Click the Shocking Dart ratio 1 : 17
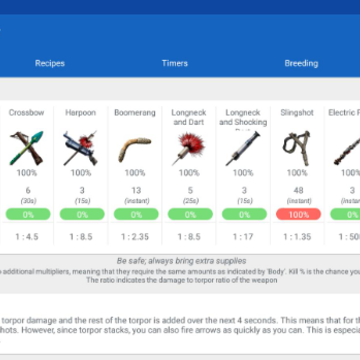 [x=243, y=237]
